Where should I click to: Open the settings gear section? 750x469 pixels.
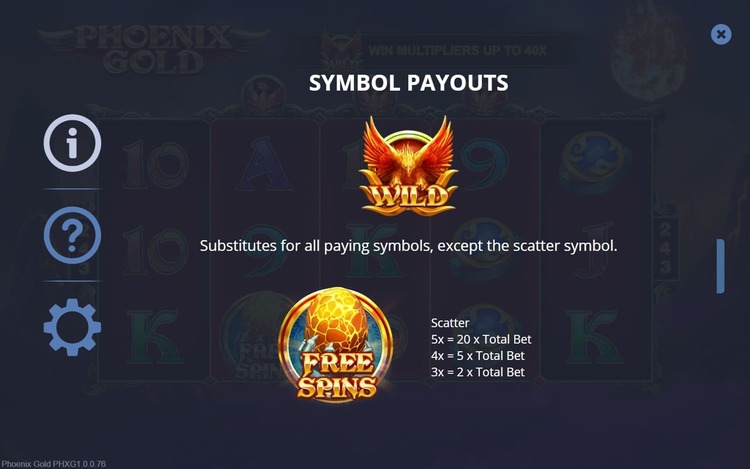coord(72,327)
